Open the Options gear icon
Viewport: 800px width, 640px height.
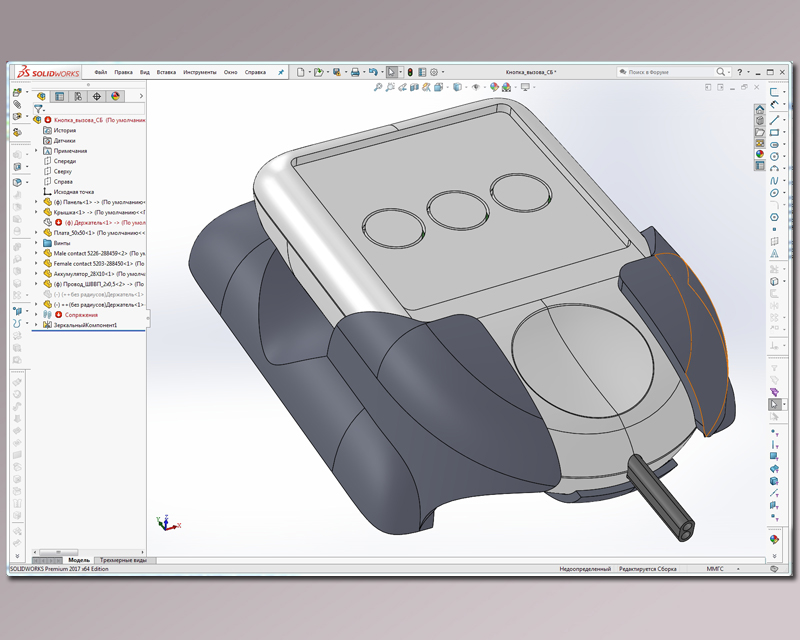point(434,72)
